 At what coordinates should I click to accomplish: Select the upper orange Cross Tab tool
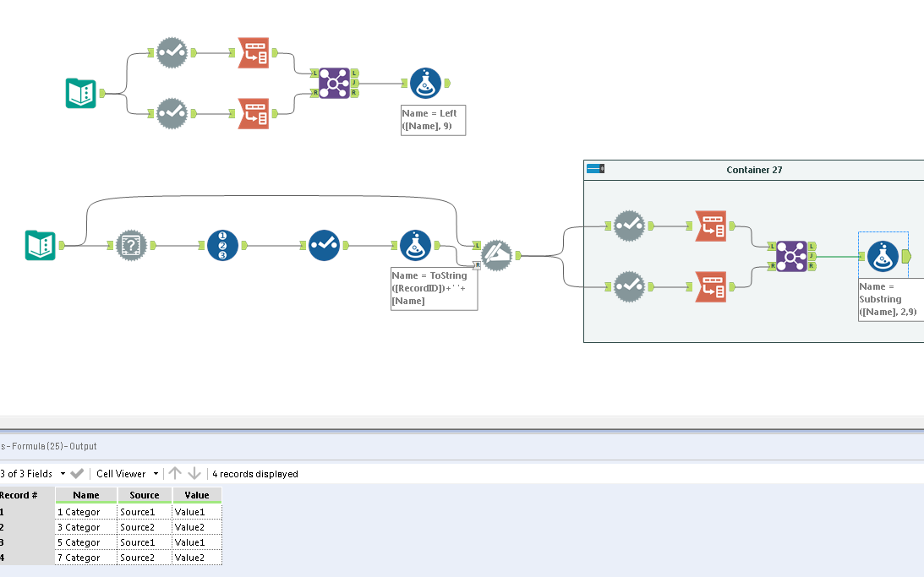tap(254, 52)
